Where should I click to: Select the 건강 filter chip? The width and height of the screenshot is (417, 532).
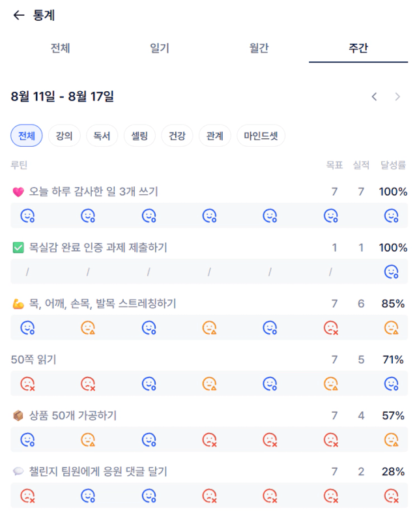(x=177, y=136)
